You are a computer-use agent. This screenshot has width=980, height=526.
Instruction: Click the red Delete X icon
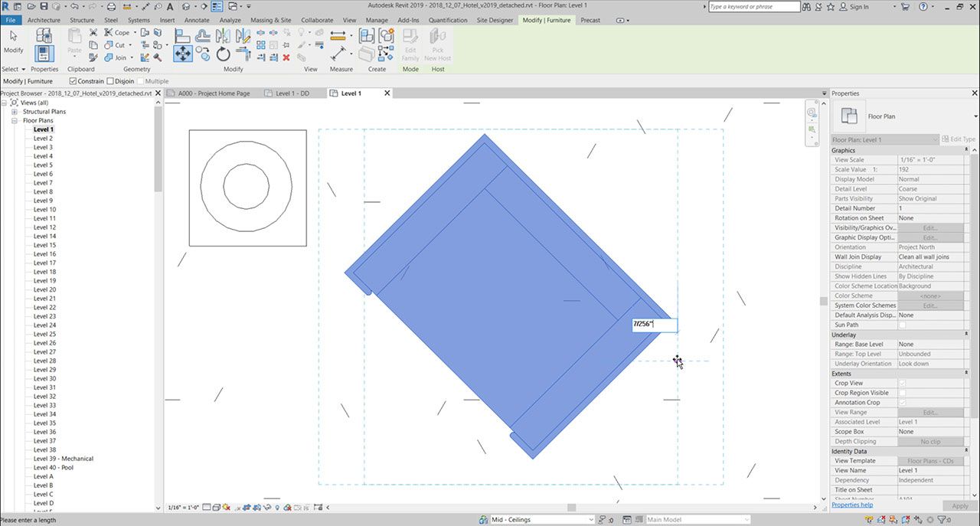coord(286,57)
